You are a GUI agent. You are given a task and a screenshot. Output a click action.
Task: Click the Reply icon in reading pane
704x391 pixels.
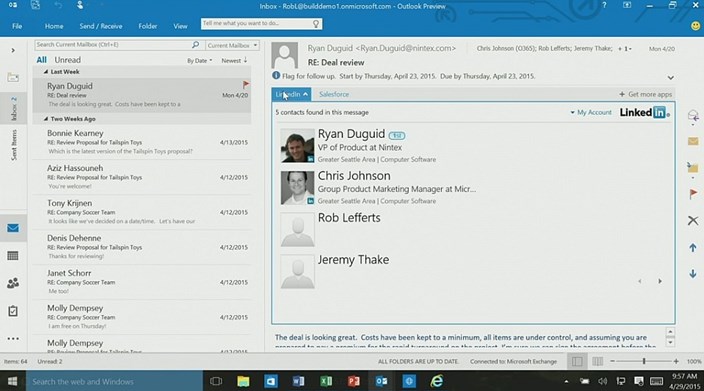pyautogui.click(x=693, y=116)
